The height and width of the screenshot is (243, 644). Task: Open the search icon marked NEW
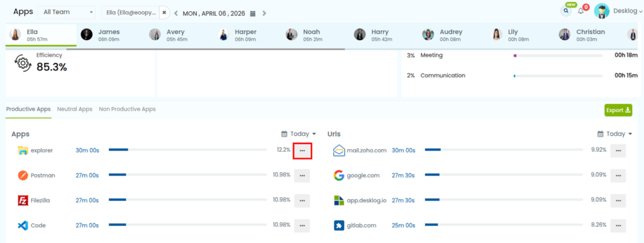click(x=566, y=11)
